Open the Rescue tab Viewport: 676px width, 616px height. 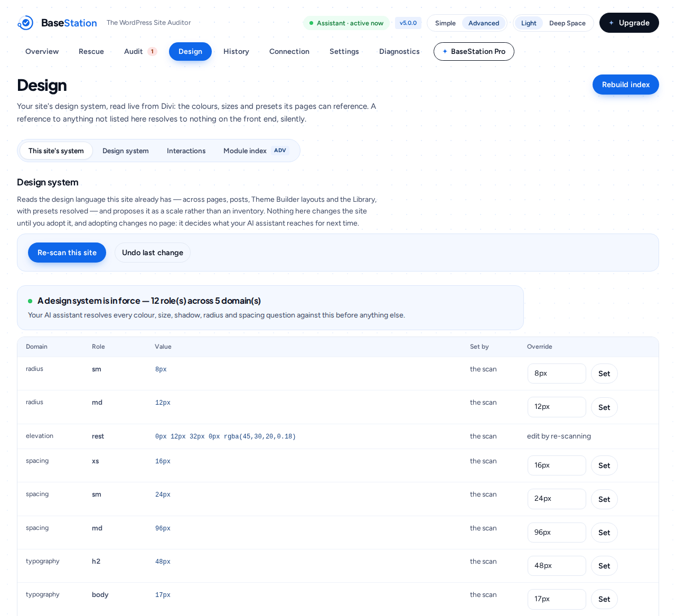pyautogui.click(x=91, y=51)
